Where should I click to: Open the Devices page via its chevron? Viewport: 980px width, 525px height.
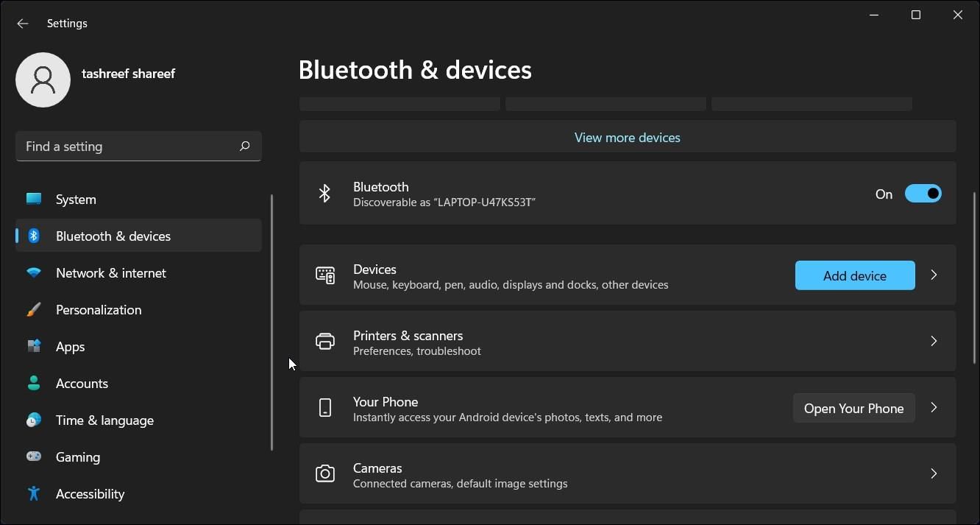[934, 275]
